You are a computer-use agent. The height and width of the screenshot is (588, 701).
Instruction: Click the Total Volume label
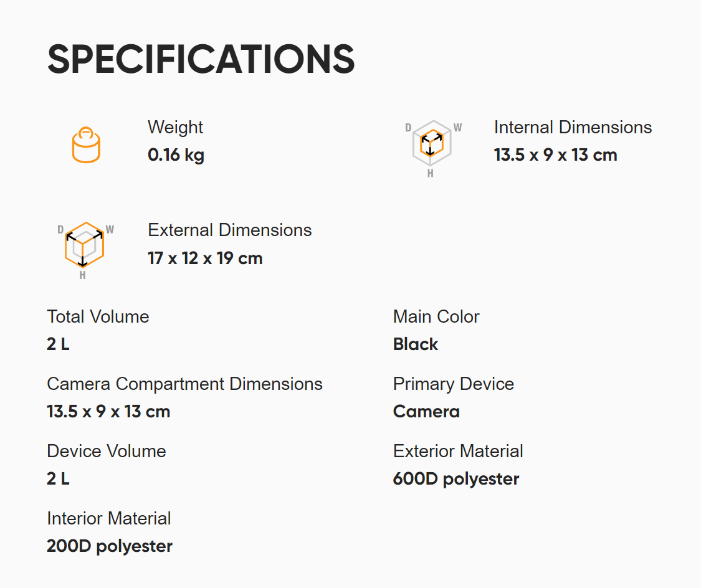point(98,317)
